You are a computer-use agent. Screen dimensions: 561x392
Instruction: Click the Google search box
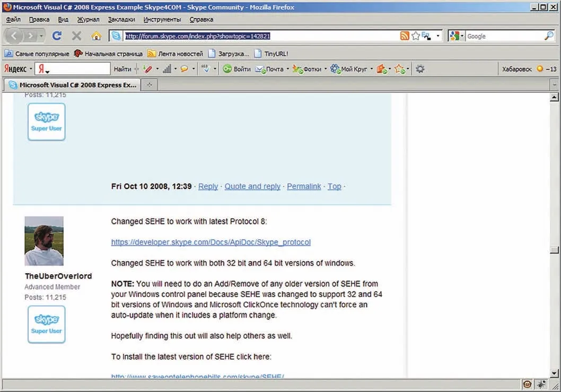pos(504,36)
